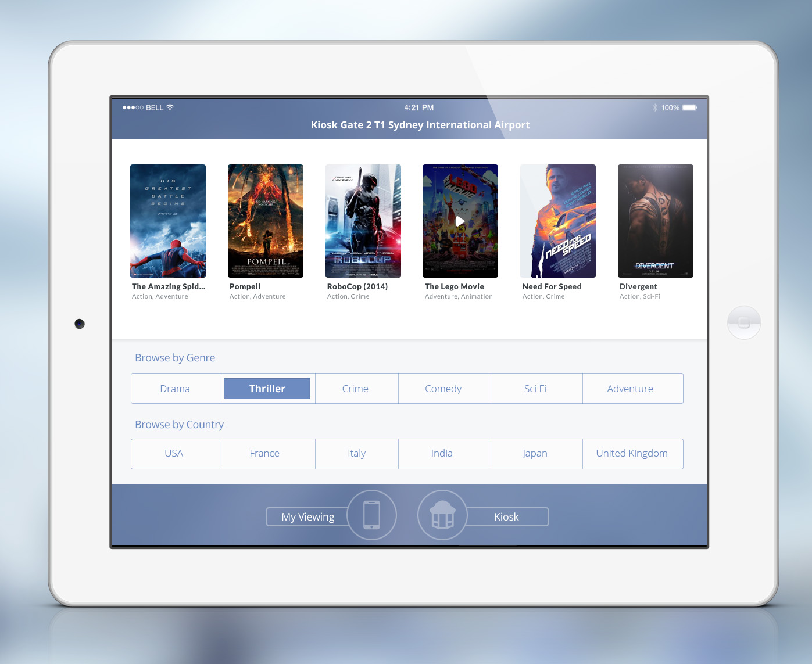This screenshot has width=812, height=664.
Task: Open The Amazing Spider-Man poster
Action: click(x=168, y=221)
